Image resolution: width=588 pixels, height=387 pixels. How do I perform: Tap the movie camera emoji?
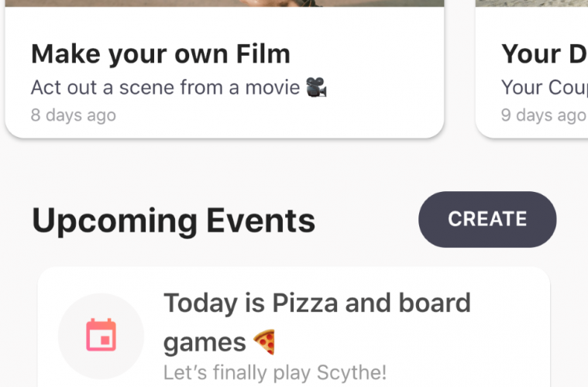(316, 87)
